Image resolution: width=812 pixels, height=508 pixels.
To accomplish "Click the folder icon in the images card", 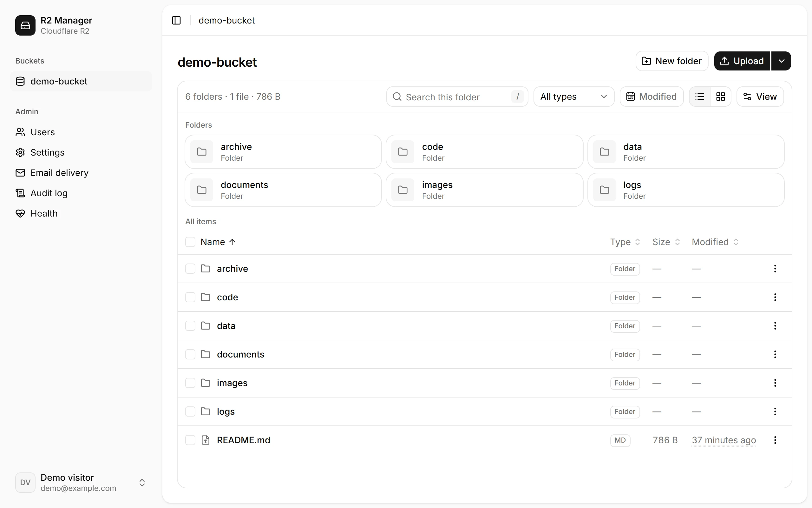I will click(403, 190).
